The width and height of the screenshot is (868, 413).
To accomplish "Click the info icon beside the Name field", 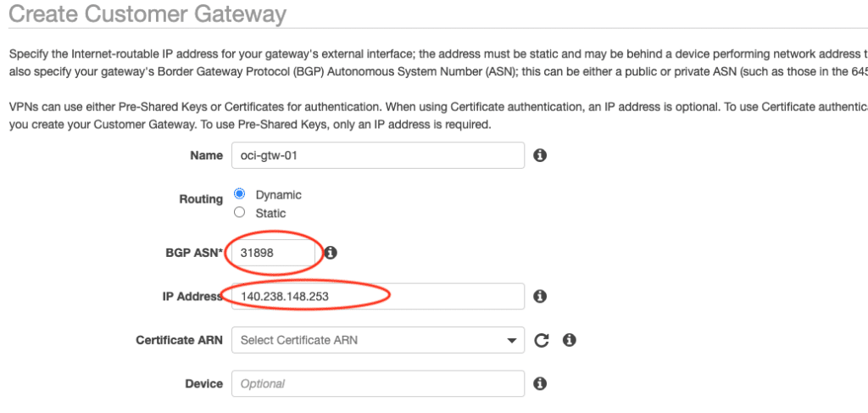I will coord(539,155).
